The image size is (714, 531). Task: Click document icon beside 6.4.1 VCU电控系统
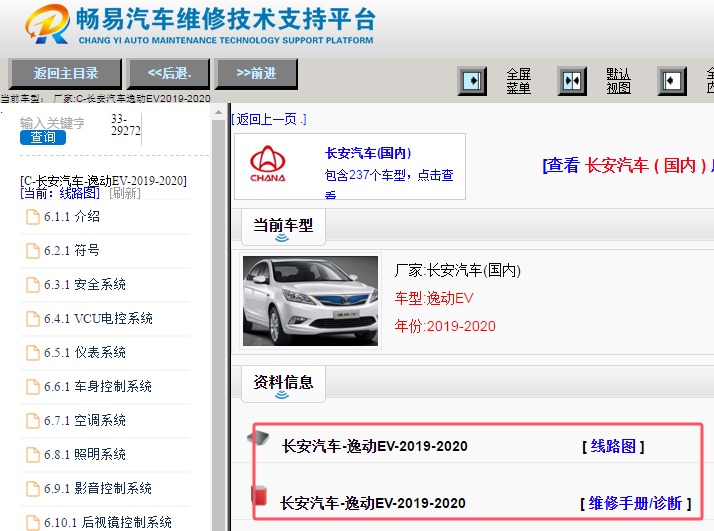33,319
